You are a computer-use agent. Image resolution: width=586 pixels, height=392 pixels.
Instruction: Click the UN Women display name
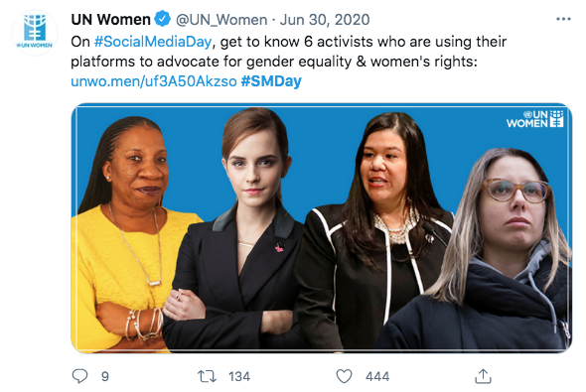pyautogui.click(x=111, y=20)
